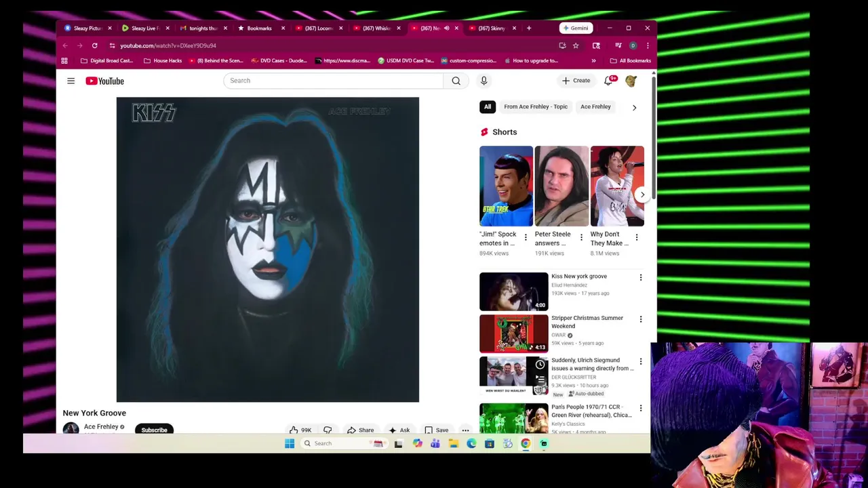This screenshot has width=868, height=488.
Task: Click the Create button
Action: point(576,81)
